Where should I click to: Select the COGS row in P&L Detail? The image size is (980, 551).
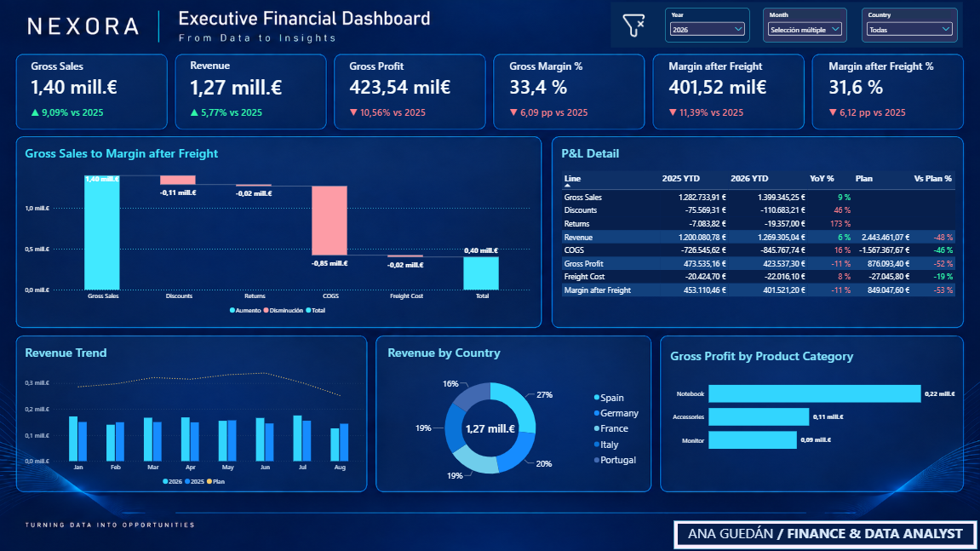(x=758, y=250)
